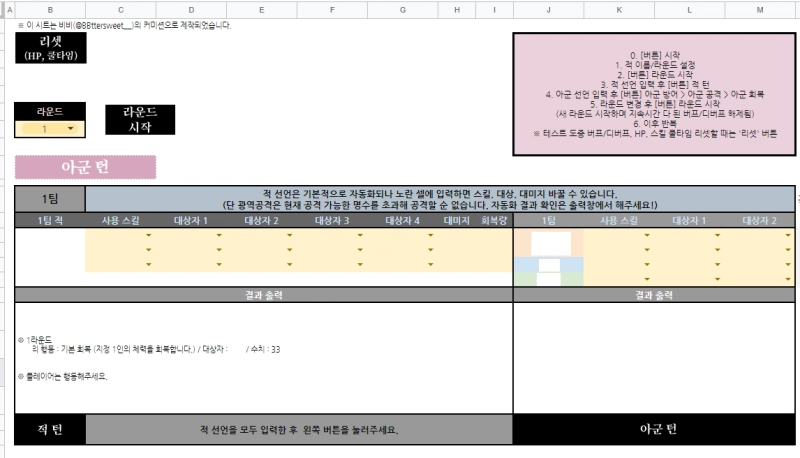The width and height of the screenshot is (800, 458).
Task: Open first-row enemy 대상자 3 dropdown
Action: [x=361, y=236]
